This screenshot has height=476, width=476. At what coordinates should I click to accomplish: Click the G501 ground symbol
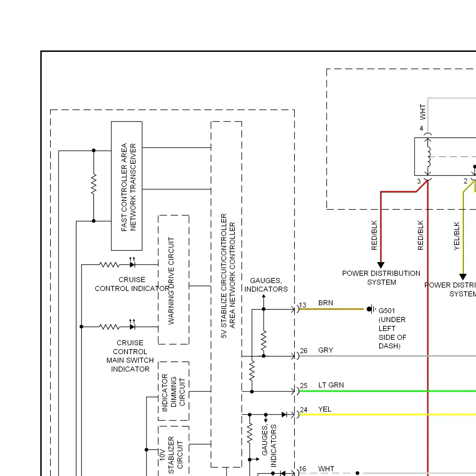coord(371,309)
